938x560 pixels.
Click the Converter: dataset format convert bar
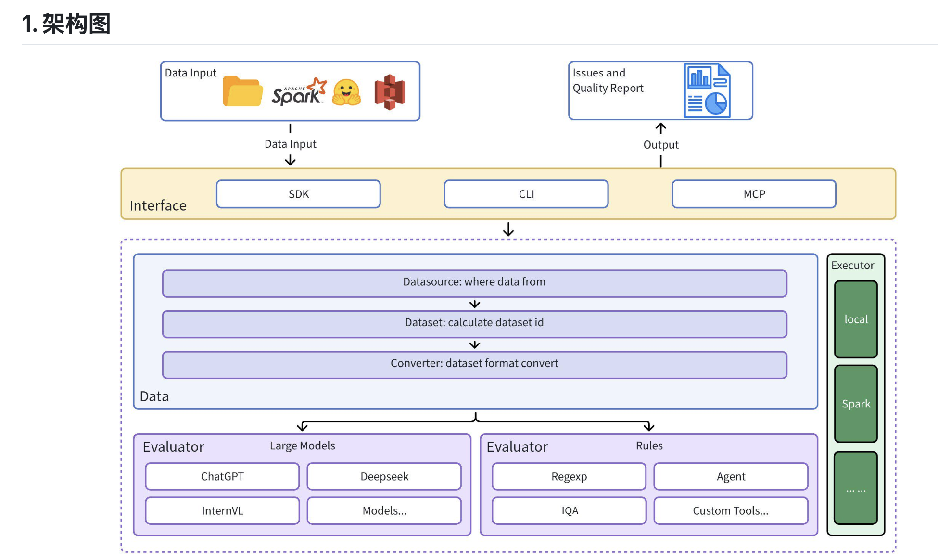click(x=474, y=365)
